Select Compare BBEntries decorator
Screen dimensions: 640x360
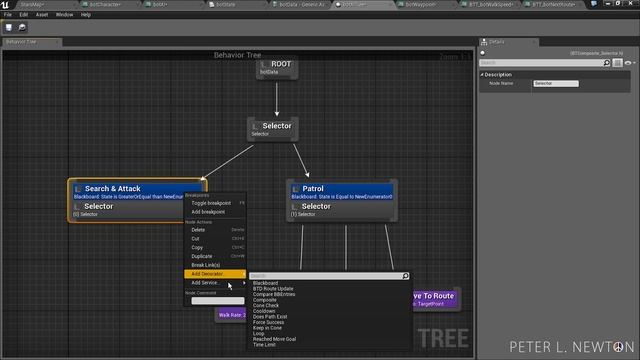pyautogui.click(x=274, y=294)
